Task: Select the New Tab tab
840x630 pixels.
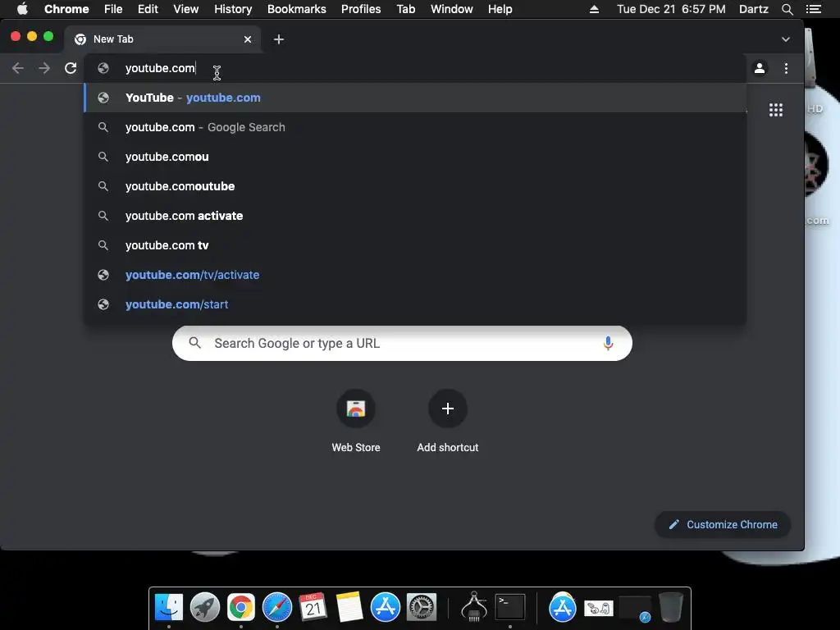Action: click(163, 39)
